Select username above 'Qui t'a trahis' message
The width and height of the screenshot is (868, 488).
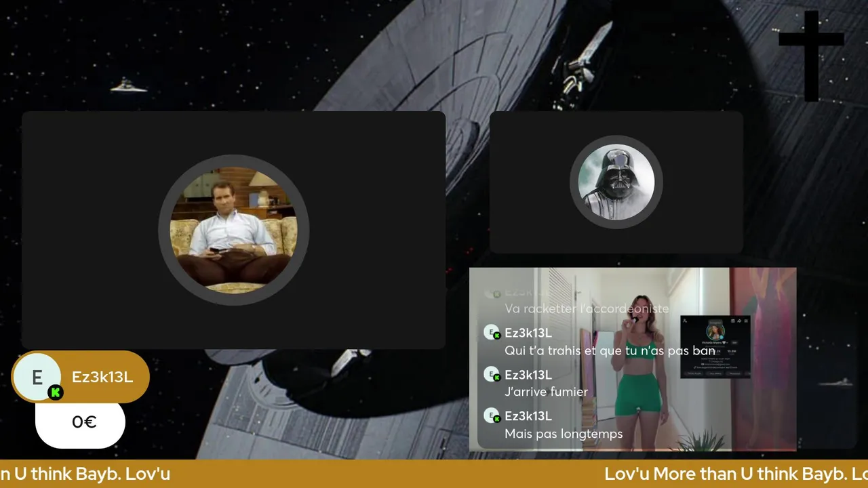pyautogui.click(x=528, y=333)
